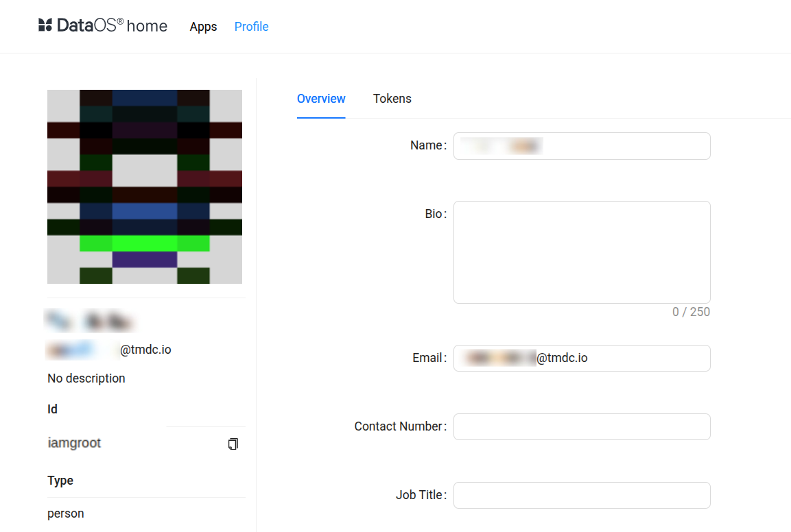The image size is (791, 532).
Task: Go to the Profile page
Action: click(251, 27)
